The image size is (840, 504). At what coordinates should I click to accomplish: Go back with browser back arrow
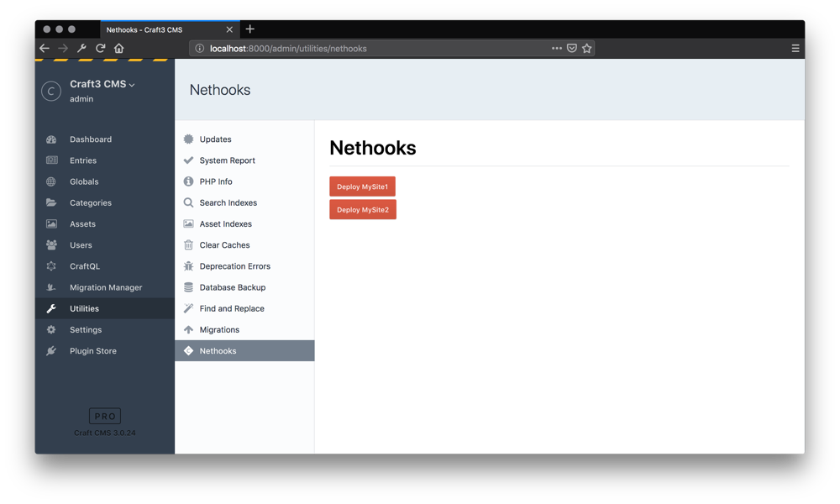(x=45, y=48)
